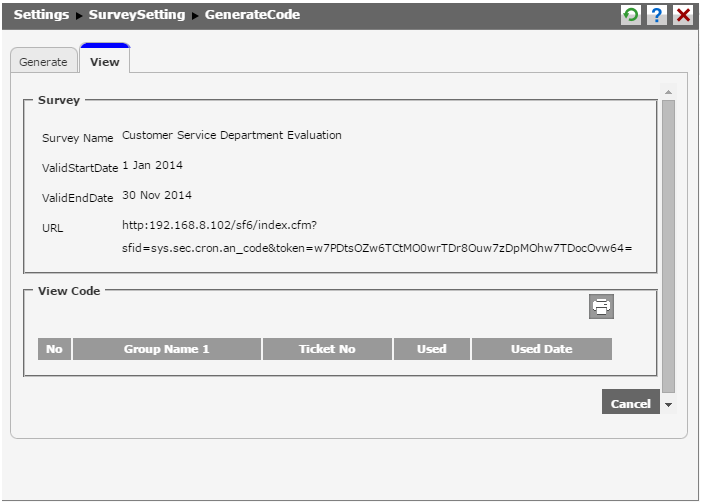Close the dialog with the red X icon

(x=683, y=15)
